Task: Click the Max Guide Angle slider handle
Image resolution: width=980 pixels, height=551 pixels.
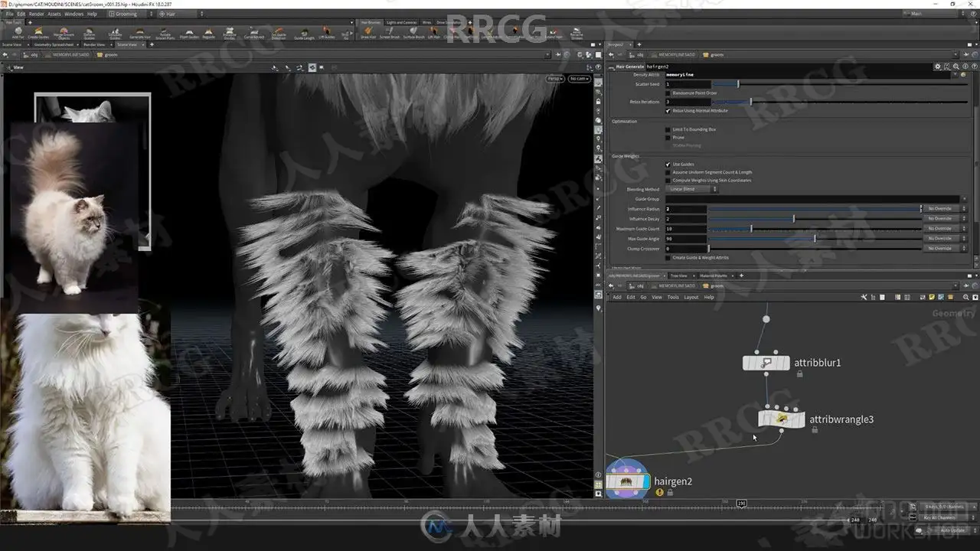Action: pyautogui.click(x=815, y=238)
